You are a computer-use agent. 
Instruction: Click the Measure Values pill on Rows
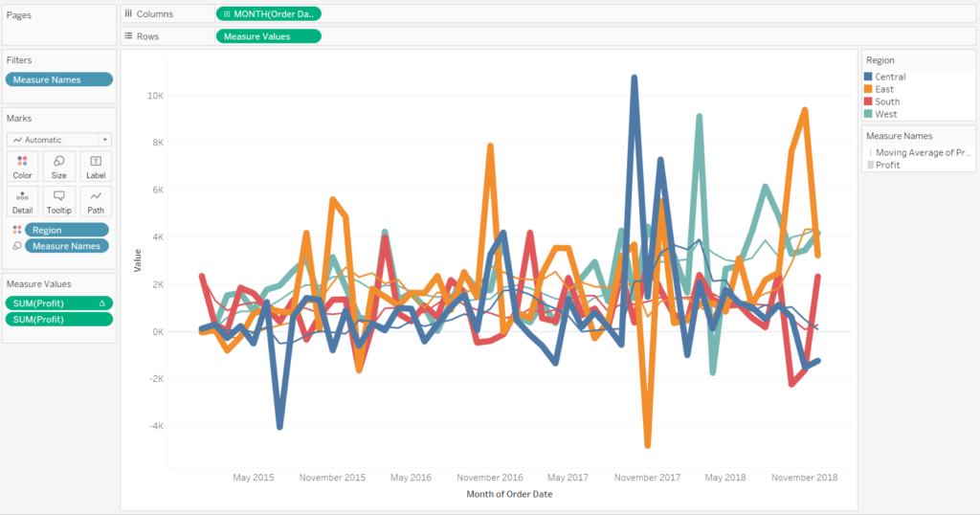(268, 36)
